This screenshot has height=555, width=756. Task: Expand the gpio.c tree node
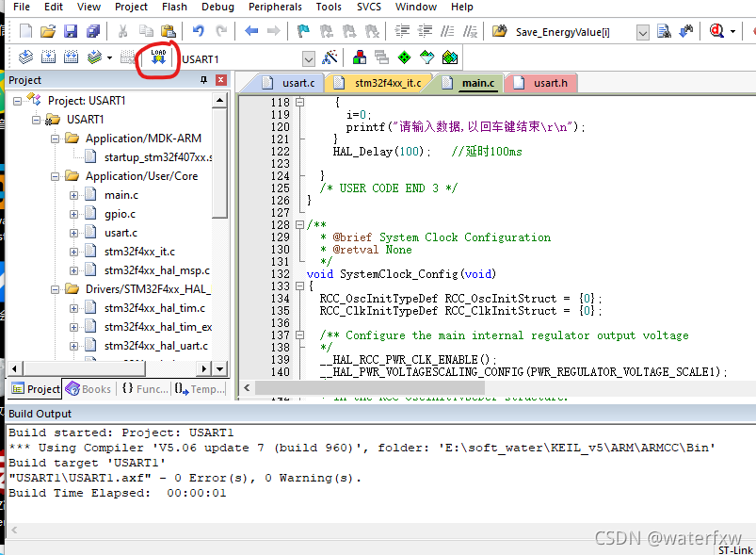click(x=73, y=214)
